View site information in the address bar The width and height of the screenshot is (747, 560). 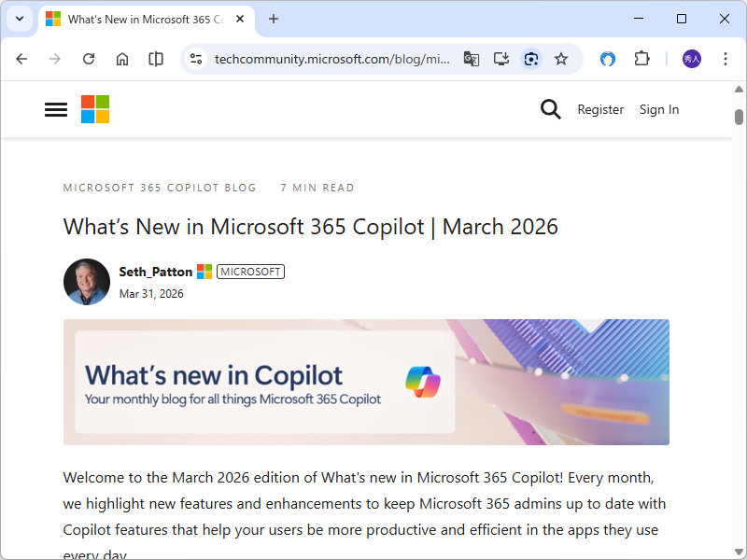(x=196, y=59)
